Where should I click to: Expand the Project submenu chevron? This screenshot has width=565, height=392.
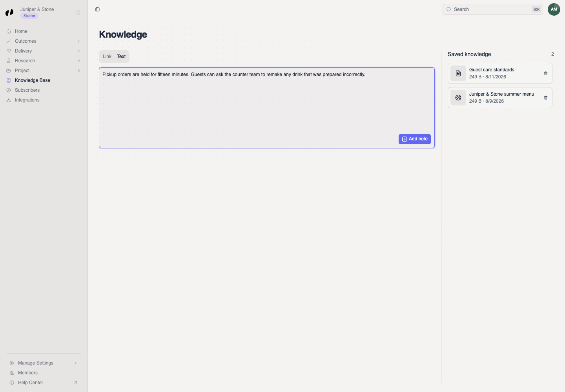pos(79,71)
